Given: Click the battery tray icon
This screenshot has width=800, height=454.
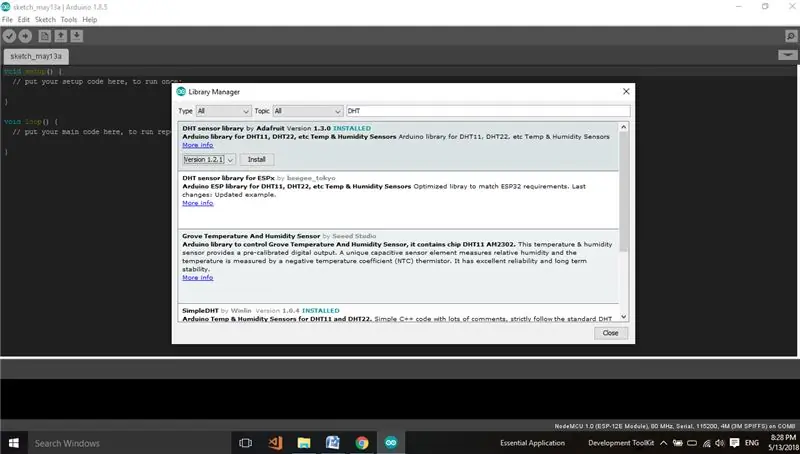Looking at the screenshot, I should tap(678, 443).
